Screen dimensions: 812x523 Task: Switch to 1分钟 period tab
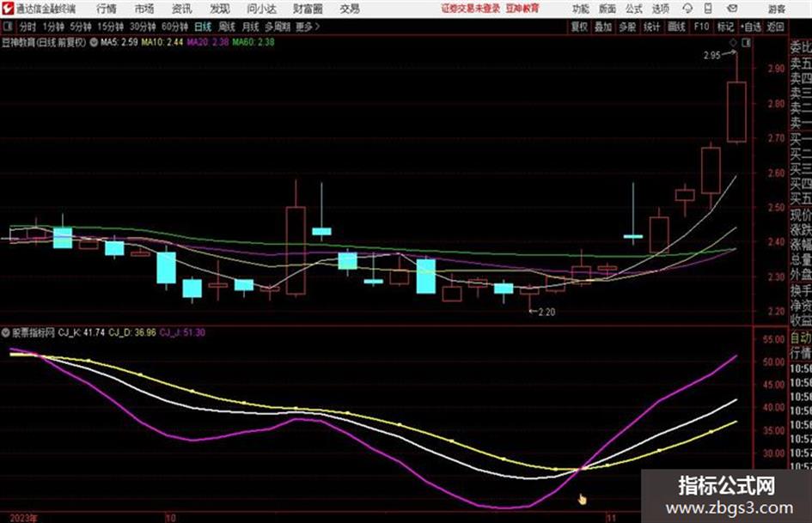point(52,27)
